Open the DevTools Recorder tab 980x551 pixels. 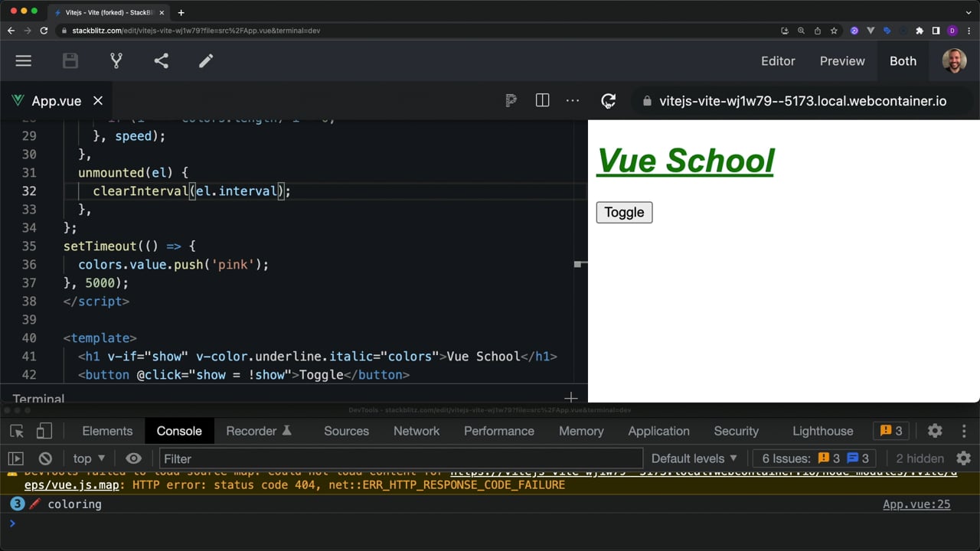[x=259, y=431]
